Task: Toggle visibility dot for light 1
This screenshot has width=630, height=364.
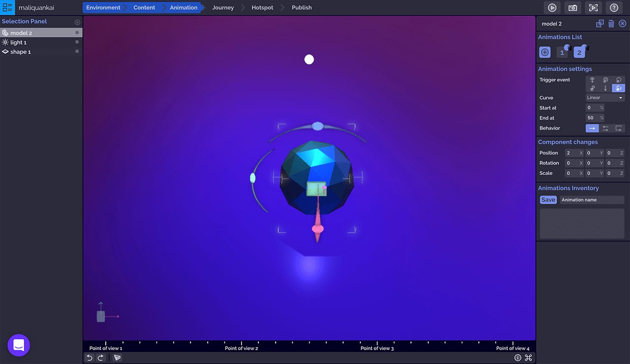Action: coord(77,42)
